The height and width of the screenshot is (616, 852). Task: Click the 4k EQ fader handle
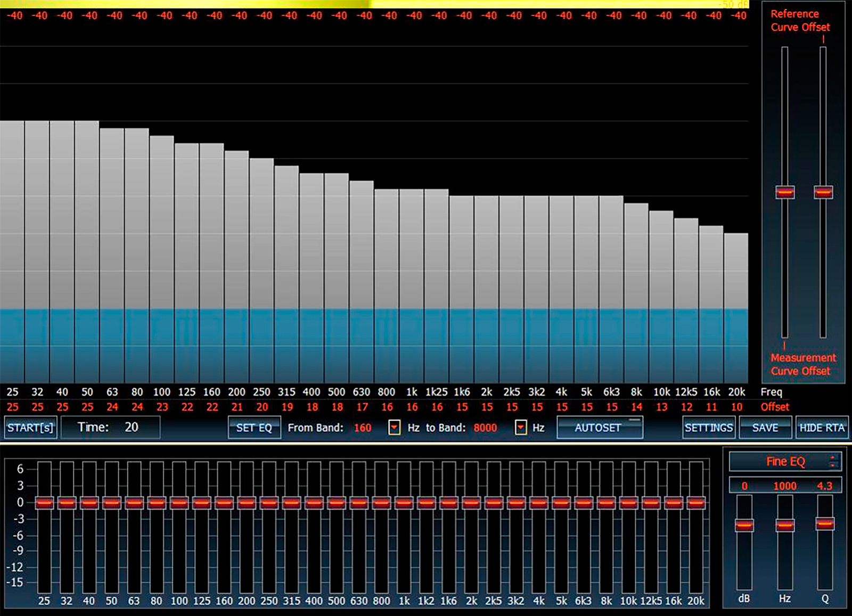pyautogui.click(x=539, y=502)
